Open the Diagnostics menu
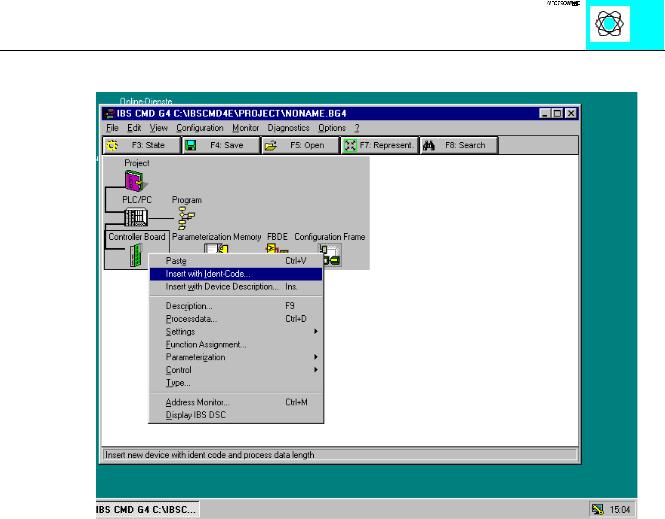Screen dimensions: 665x519 click(x=288, y=128)
